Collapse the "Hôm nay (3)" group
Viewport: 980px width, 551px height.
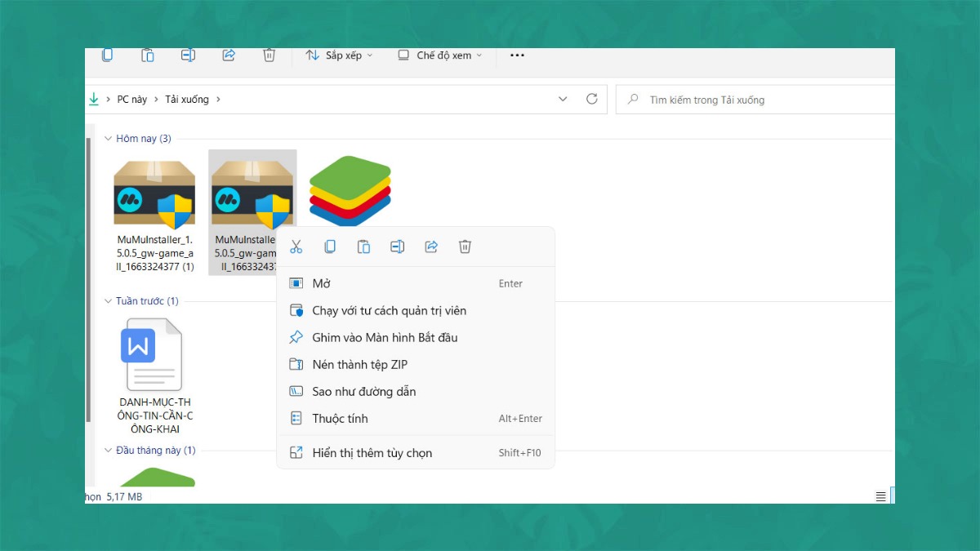click(x=108, y=139)
